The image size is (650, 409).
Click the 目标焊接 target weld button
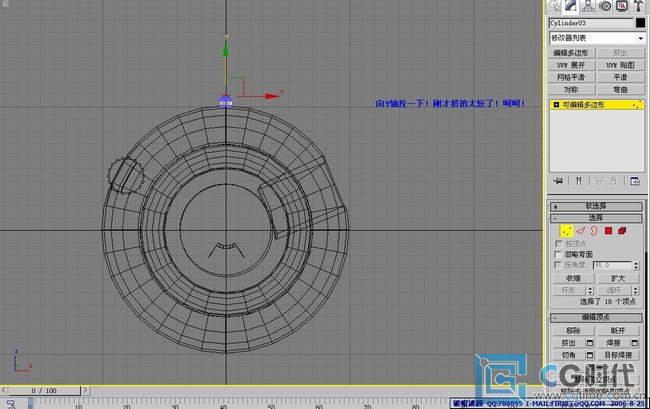tap(618, 355)
